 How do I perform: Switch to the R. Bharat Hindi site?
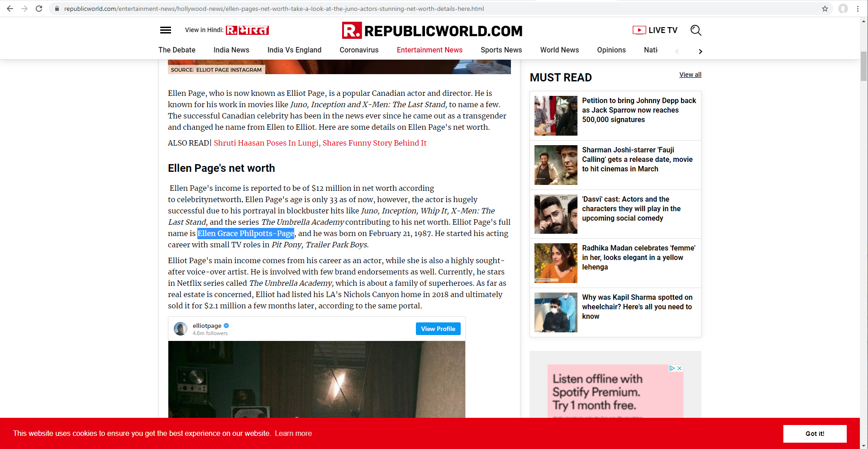click(x=247, y=30)
